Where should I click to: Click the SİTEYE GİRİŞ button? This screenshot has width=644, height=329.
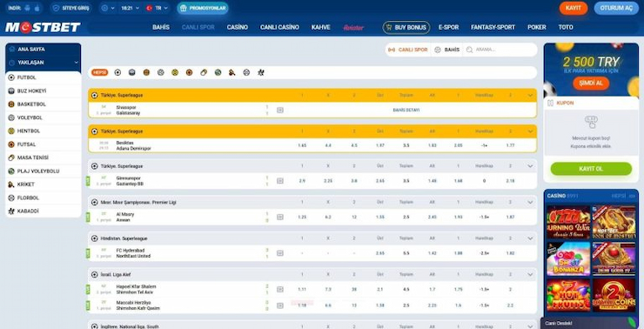(71, 8)
